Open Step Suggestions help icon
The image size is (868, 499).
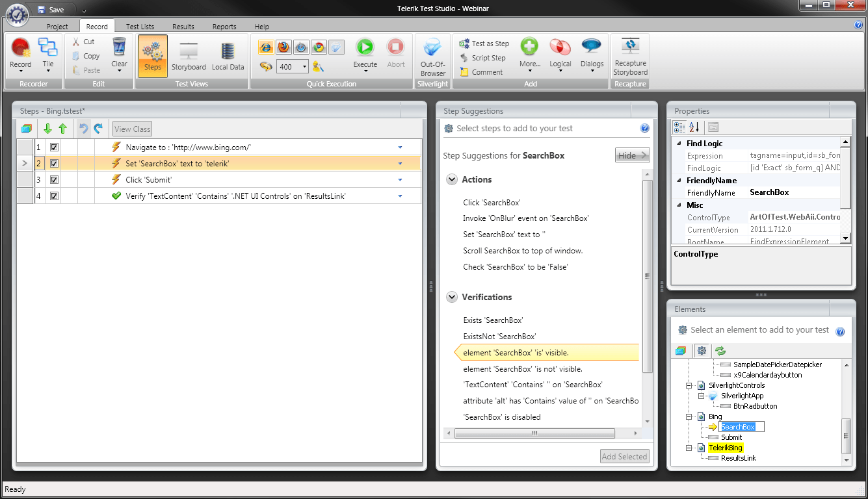click(645, 129)
